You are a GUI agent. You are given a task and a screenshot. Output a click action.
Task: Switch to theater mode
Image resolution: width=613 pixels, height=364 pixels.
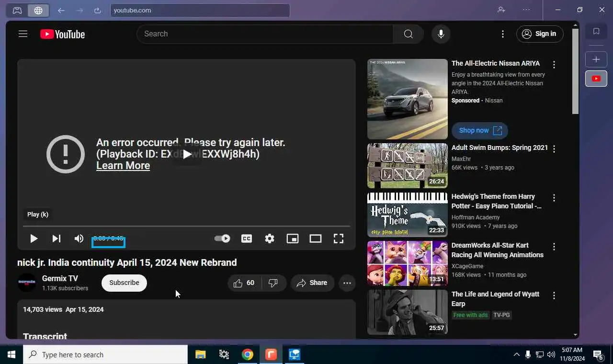(316, 239)
